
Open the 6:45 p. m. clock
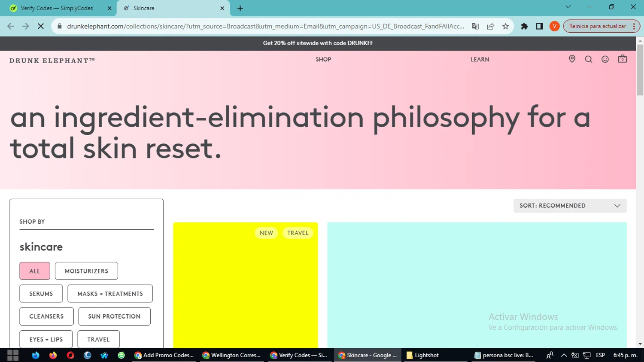626,355
